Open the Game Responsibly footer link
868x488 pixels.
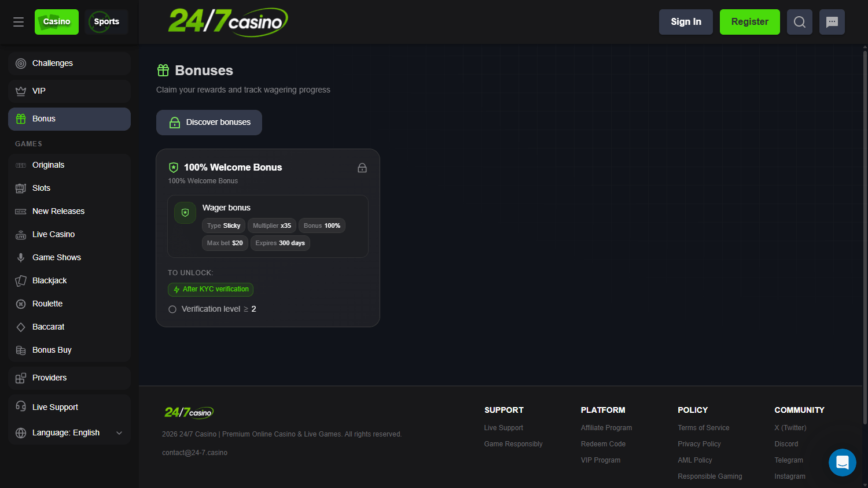513,444
